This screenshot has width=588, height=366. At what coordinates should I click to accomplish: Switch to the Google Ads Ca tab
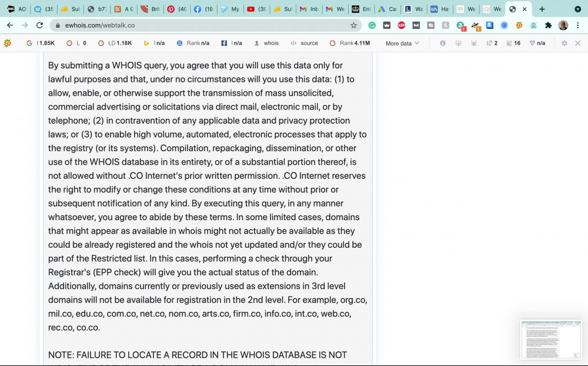tap(387, 9)
